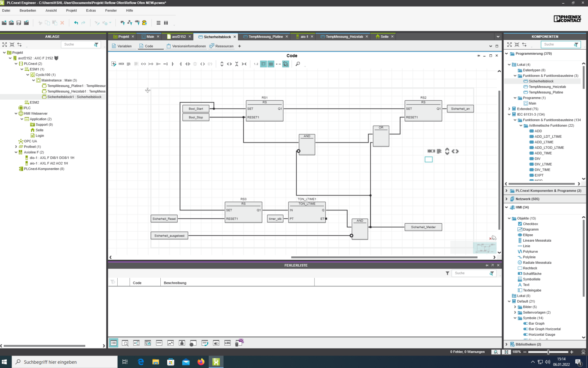588x368 pixels.
Task: Toggle the highlighted frame icon in Code toolbar
Action: click(x=264, y=64)
